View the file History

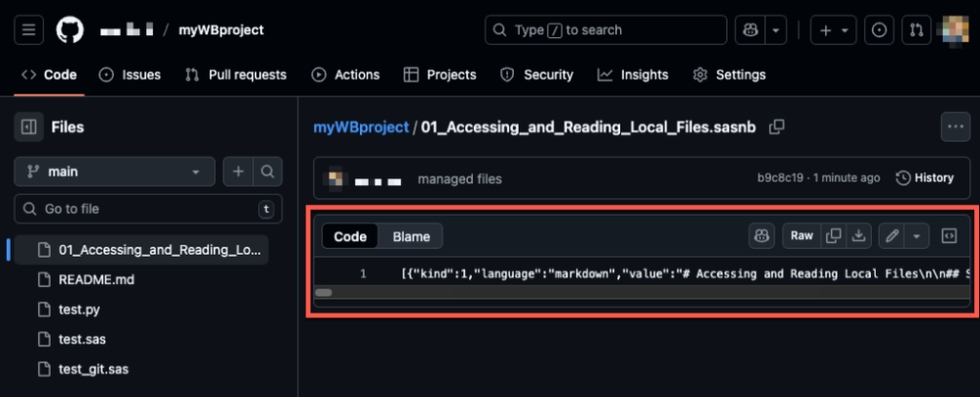(925, 178)
